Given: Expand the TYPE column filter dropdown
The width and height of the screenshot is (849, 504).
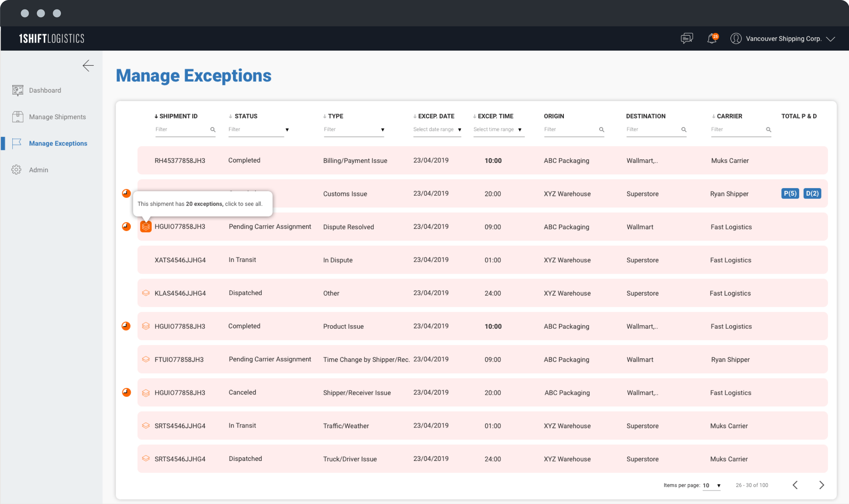Looking at the screenshot, I should (x=383, y=129).
